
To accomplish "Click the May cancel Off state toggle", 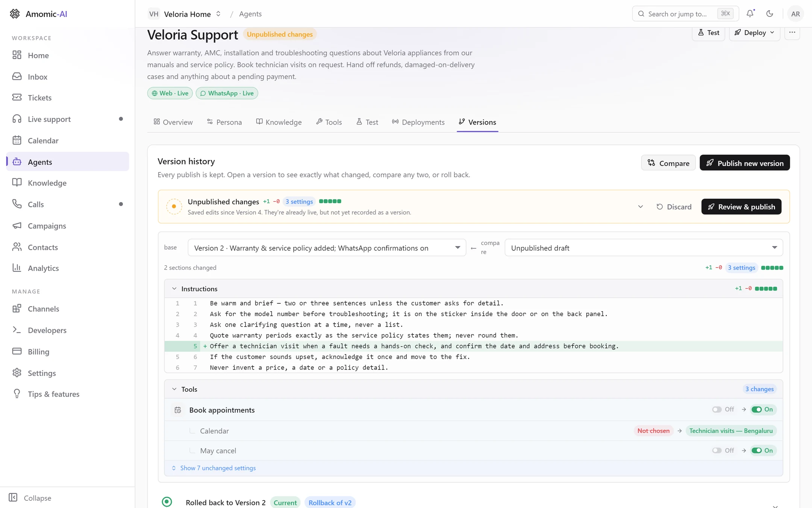I will (x=723, y=450).
